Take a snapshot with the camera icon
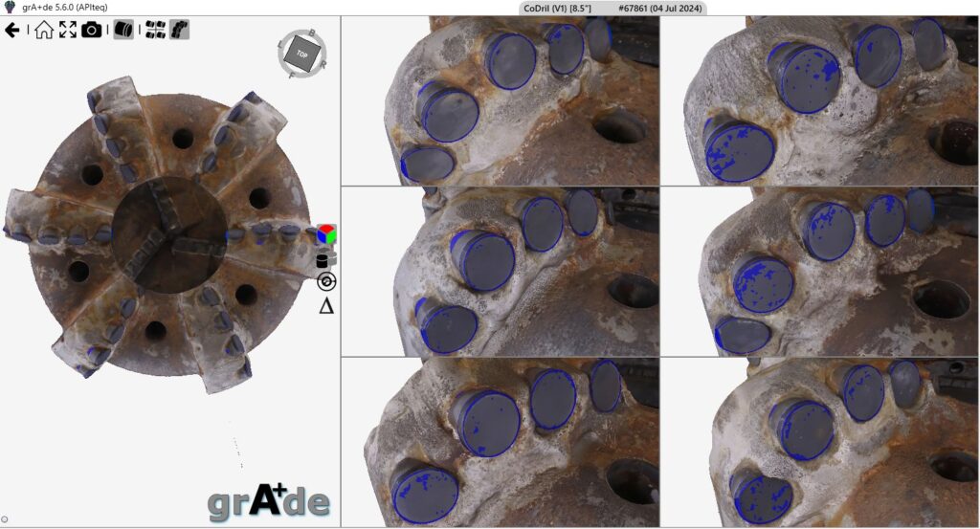980x529 pixels. click(92, 30)
